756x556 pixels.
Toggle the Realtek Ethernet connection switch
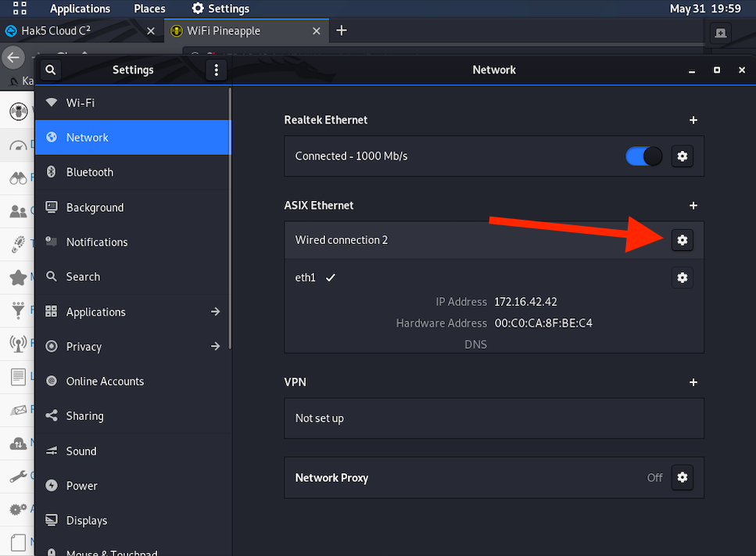[x=643, y=156]
